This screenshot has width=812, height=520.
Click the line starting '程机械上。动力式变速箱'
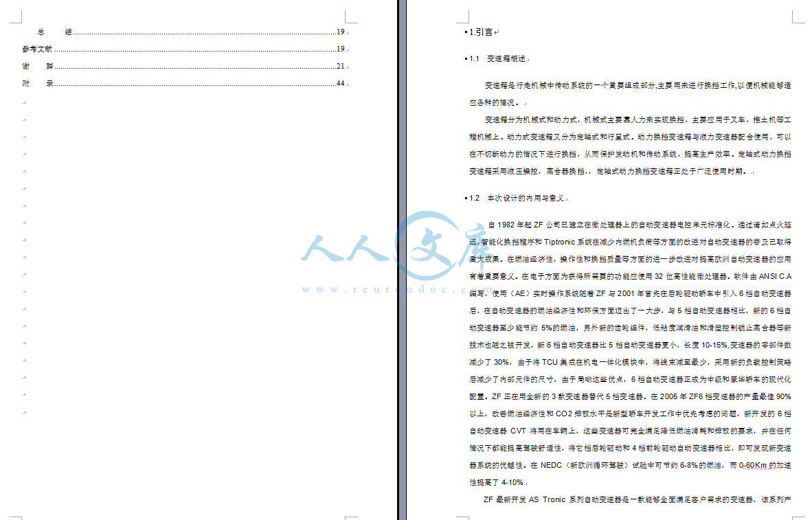[630, 137]
